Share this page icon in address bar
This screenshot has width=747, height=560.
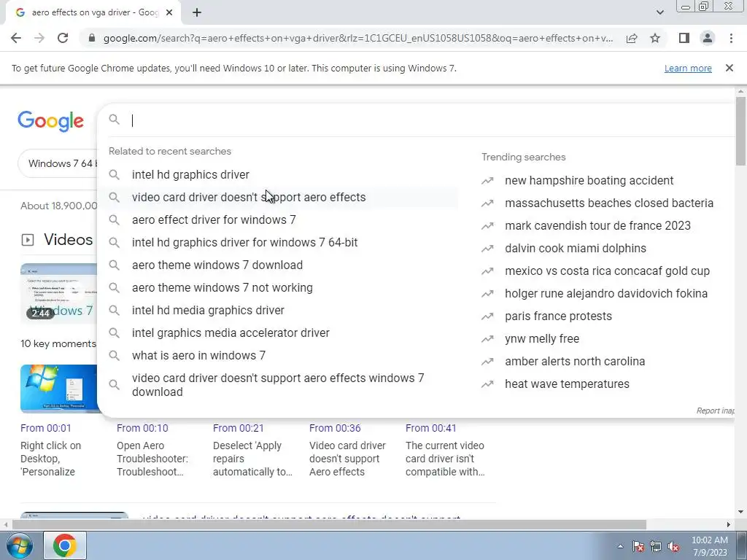(632, 38)
